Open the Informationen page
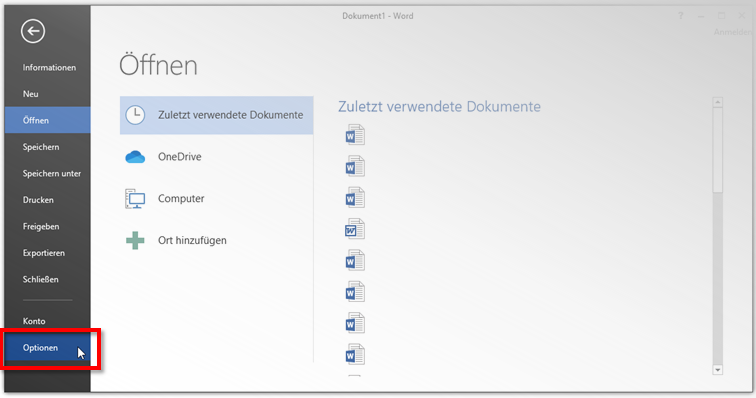This screenshot has height=398, width=756. click(48, 68)
